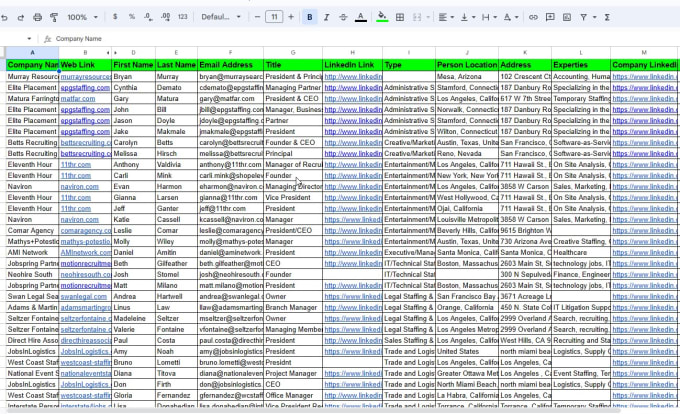Open the text rotation dropdown

click(511, 17)
